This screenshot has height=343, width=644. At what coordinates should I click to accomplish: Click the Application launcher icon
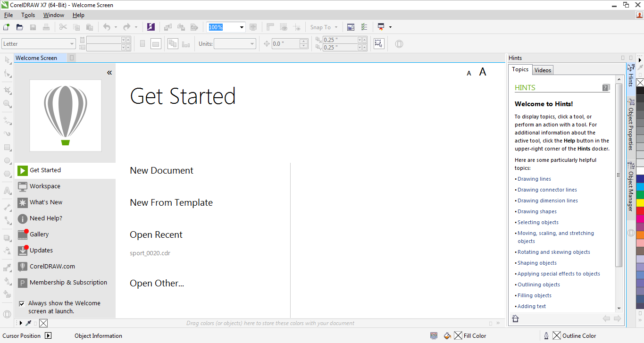coord(381,27)
